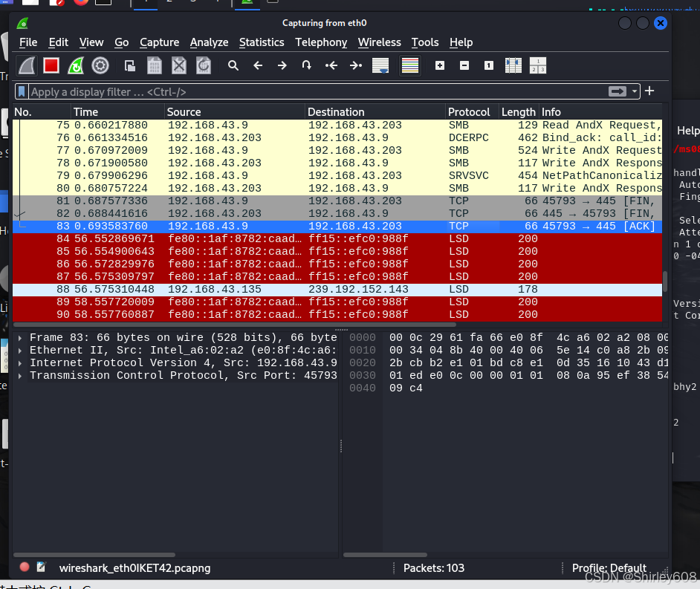Click the Profile: Default status entry
Viewport: 700px width, 589px height.
(609, 568)
